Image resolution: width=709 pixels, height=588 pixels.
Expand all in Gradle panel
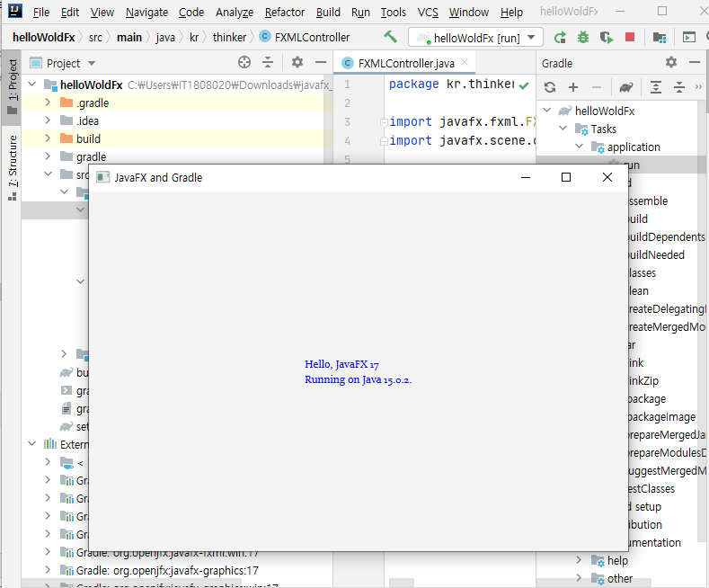[656, 87]
